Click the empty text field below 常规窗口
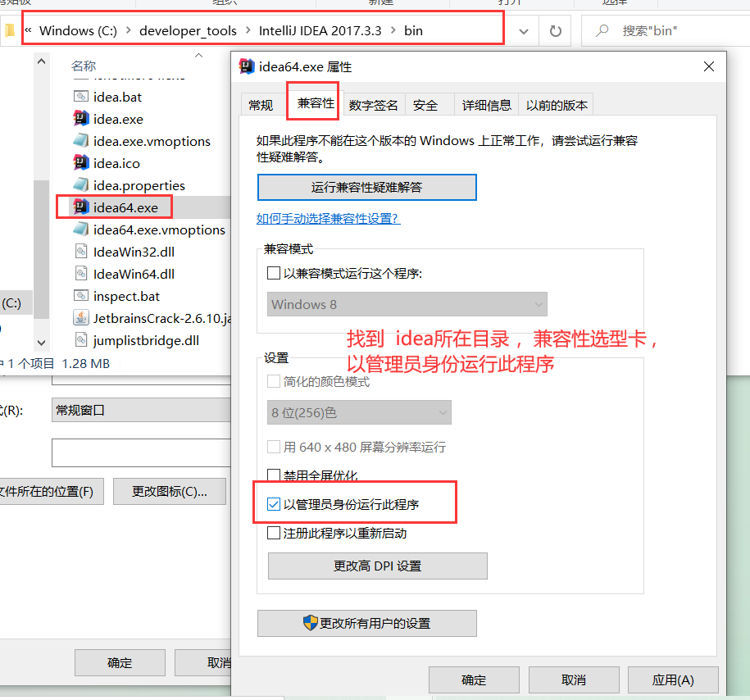 (x=142, y=452)
